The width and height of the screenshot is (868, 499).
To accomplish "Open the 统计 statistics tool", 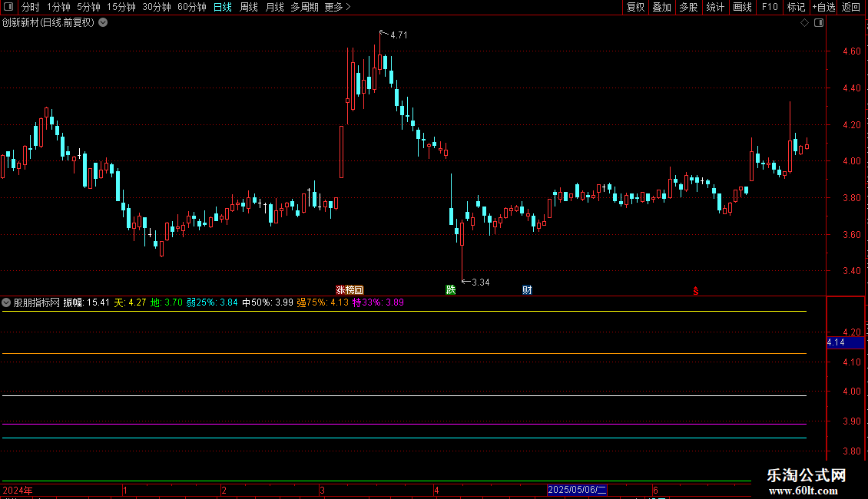I will [715, 7].
